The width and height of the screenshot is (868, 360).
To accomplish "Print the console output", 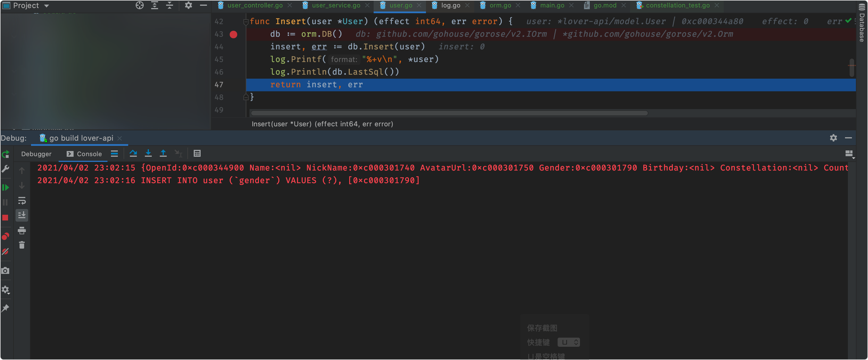I will click(x=22, y=231).
